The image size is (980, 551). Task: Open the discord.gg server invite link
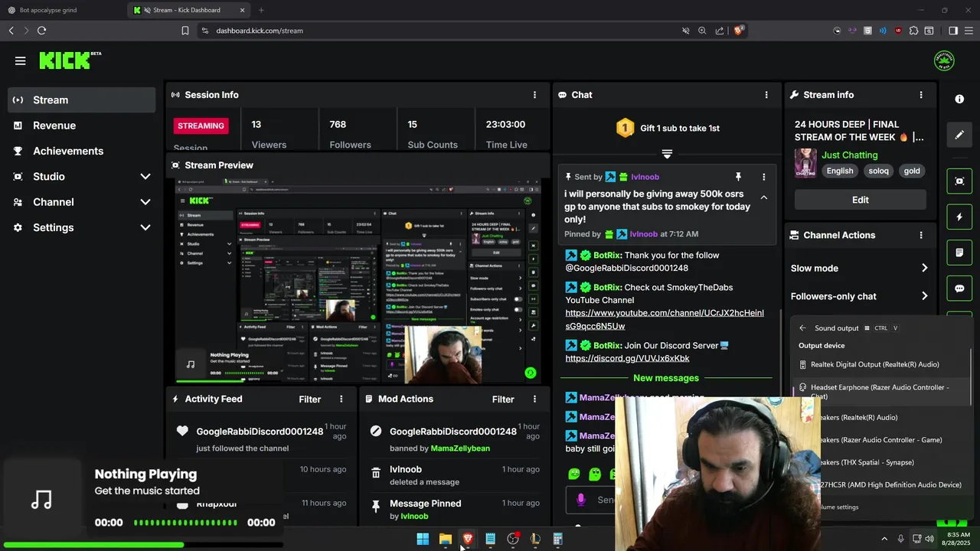[627, 358]
